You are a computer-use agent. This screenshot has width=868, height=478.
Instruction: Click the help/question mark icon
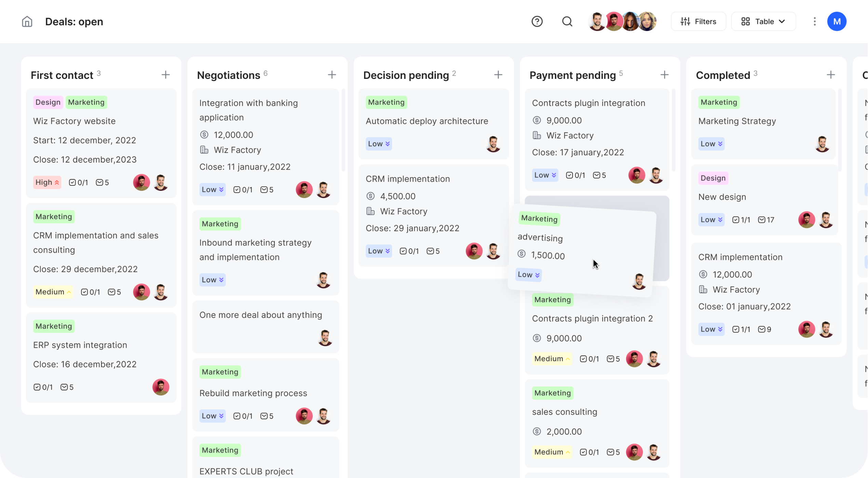coord(537,21)
